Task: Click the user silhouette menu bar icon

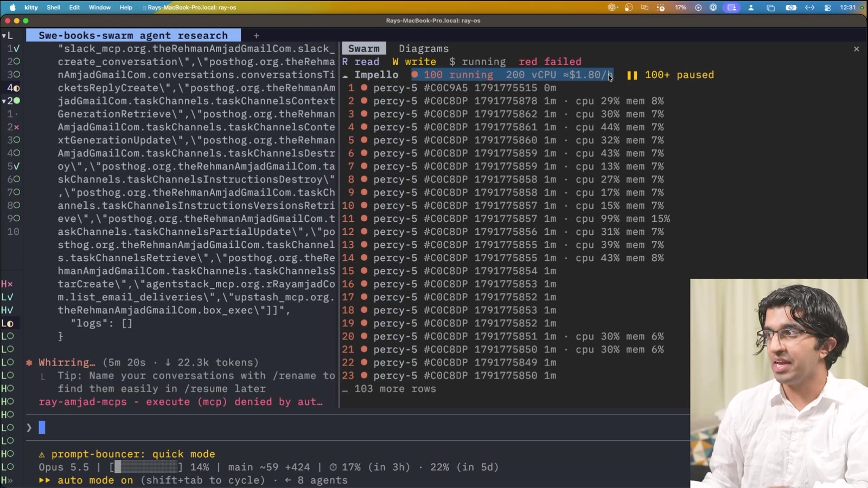Action: tap(751, 7)
